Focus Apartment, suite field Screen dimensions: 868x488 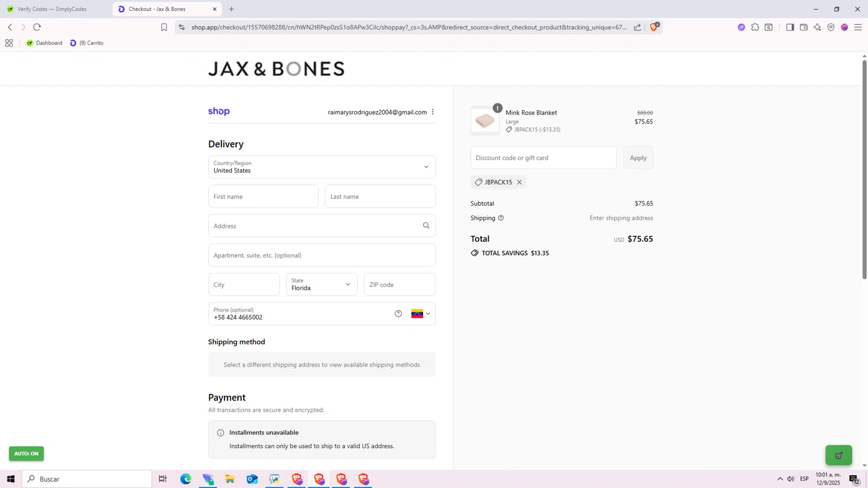click(x=322, y=256)
